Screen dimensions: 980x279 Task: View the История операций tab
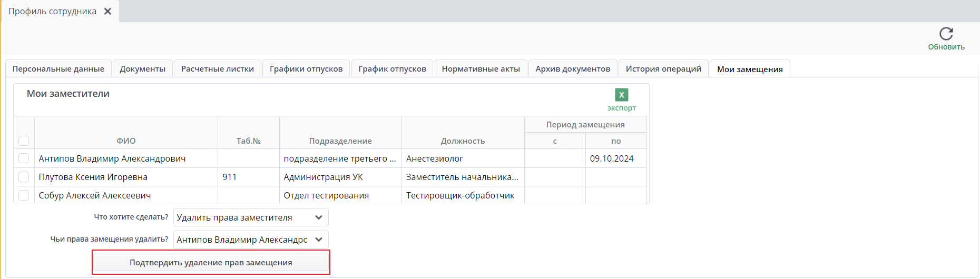663,68
